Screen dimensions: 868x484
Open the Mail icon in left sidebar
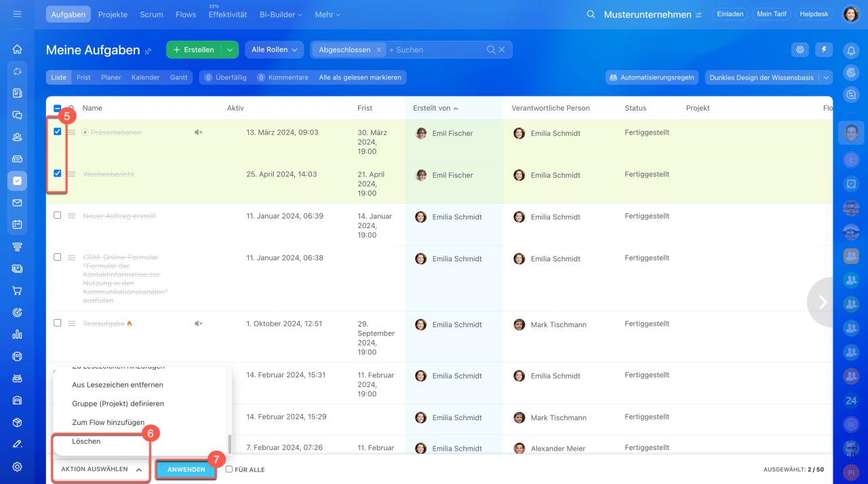point(17,203)
